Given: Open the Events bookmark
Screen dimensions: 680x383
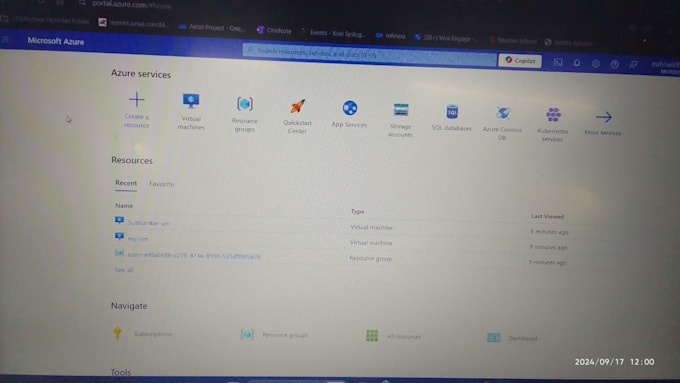Looking at the screenshot, I should click(334, 33).
